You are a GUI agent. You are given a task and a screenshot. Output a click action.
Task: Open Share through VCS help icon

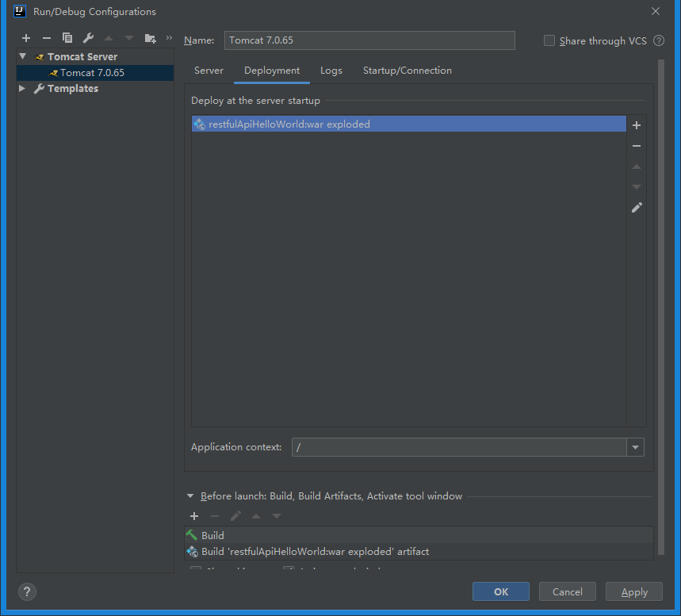[659, 41]
